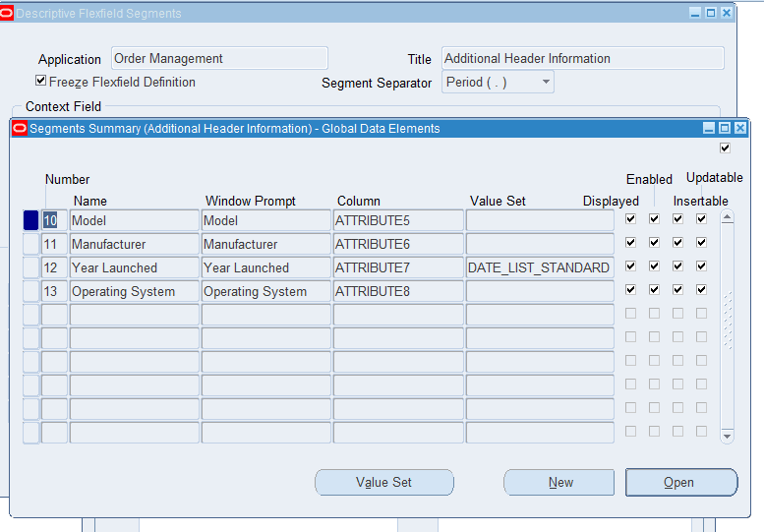Minimize the Segments Summary window

click(x=709, y=129)
